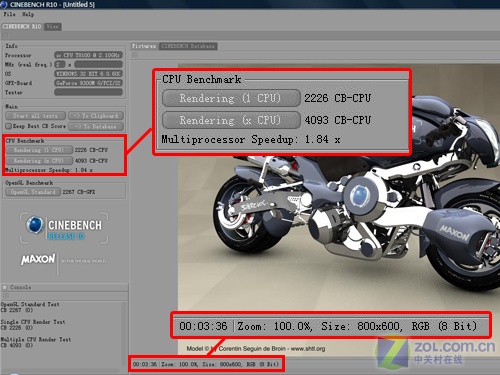The image size is (500, 375).
Task: Click the OpenGL Standard Test console line
Action: pyautogui.click(x=30, y=304)
